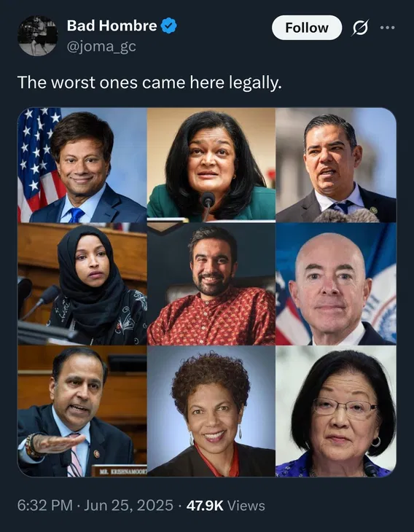Open photo with Mr. Krishnamoorthi nameplate
The height and width of the screenshot is (532, 414).
click(x=82, y=411)
